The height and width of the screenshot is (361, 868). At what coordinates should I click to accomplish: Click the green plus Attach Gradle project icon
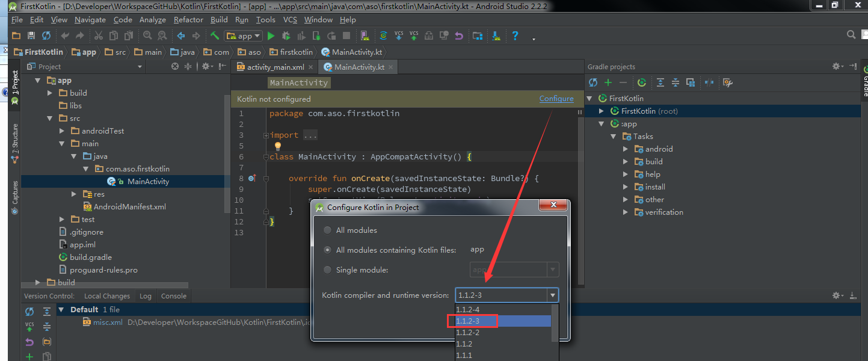click(x=608, y=82)
